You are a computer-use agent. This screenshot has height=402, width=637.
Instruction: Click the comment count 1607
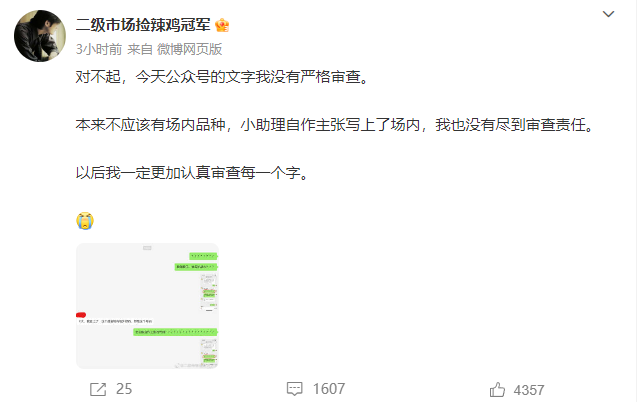(x=329, y=389)
